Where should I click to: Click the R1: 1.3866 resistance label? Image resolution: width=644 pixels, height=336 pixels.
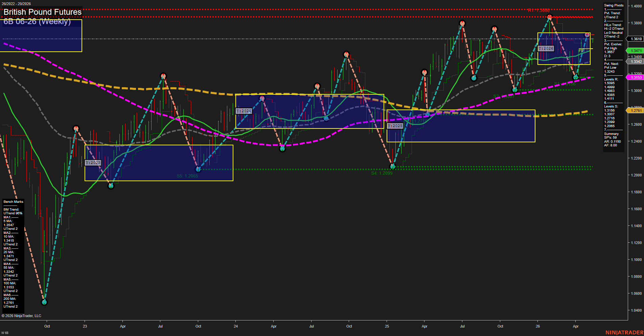pyautogui.click(x=539, y=10)
